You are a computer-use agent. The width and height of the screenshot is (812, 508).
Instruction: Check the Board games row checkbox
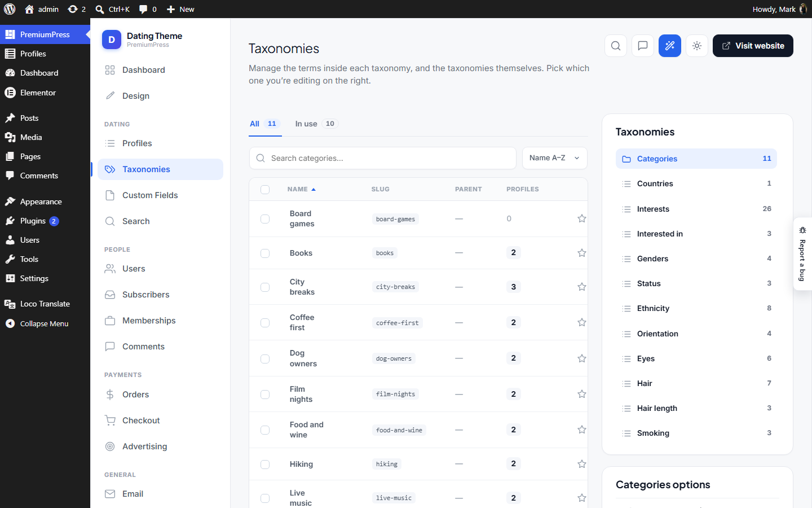pos(265,219)
